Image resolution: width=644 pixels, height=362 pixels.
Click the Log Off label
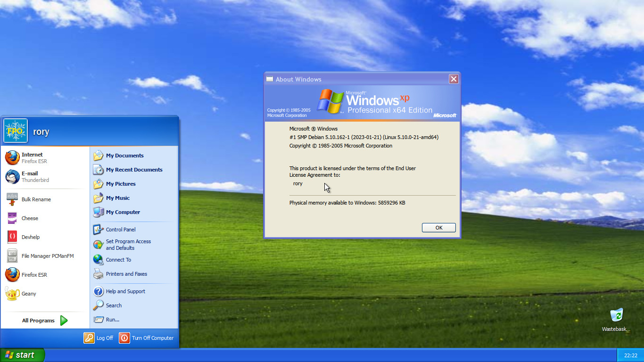coord(105,338)
